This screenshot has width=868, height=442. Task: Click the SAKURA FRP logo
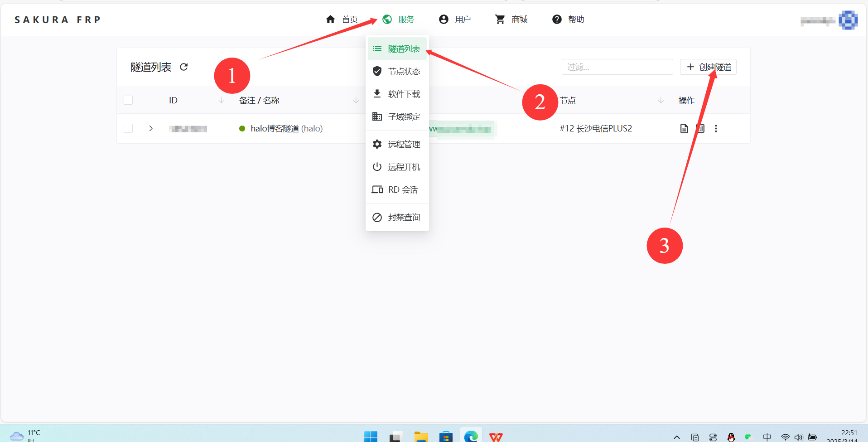click(58, 20)
